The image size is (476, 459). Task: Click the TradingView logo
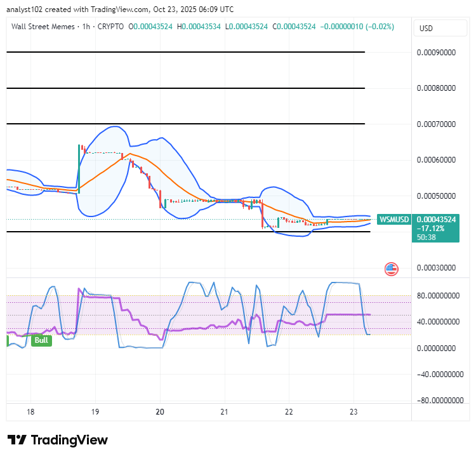coord(58,440)
